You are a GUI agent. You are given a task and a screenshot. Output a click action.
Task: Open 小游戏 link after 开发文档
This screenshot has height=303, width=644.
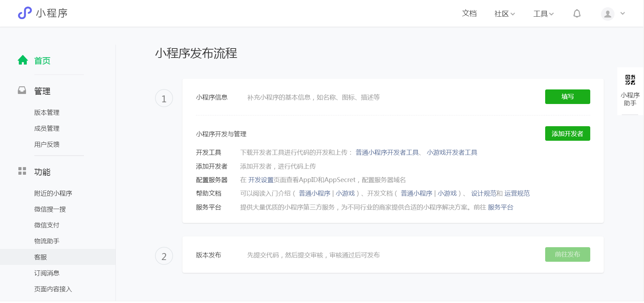(447, 193)
